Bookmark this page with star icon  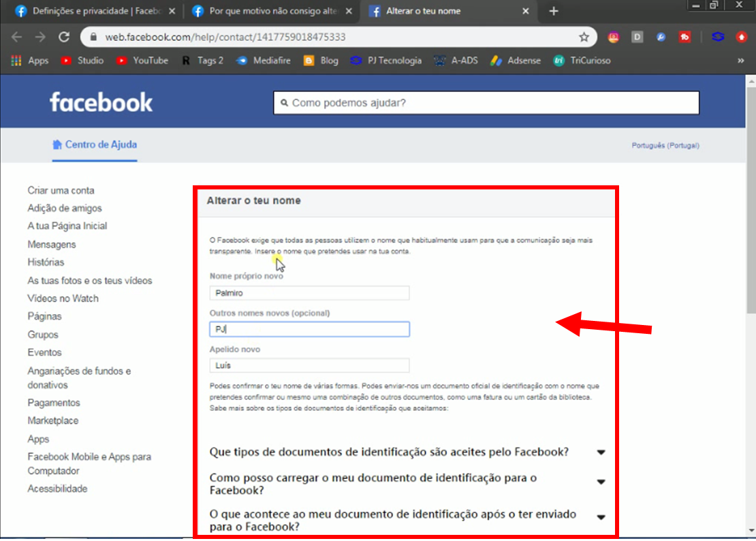point(584,37)
